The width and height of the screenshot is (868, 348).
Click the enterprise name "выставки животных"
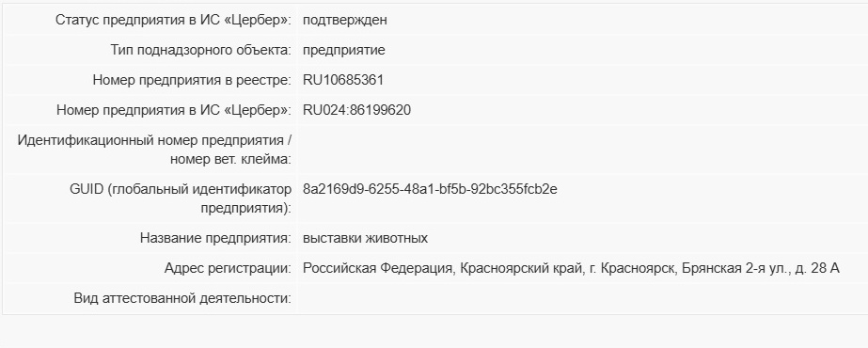tap(366, 239)
